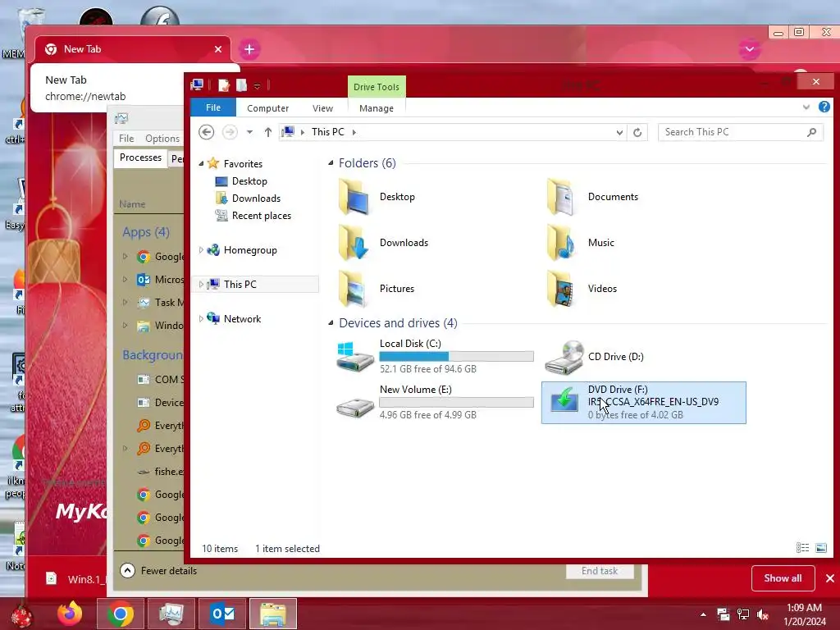The image size is (840, 630).
Task: Go up one level with Up arrow
Action: click(x=268, y=132)
